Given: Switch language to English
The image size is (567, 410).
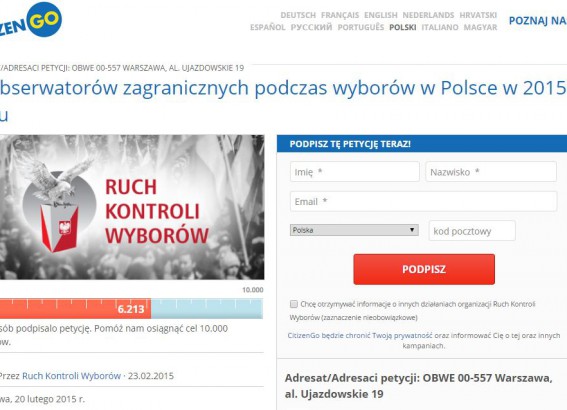Looking at the screenshot, I should tap(380, 16).
